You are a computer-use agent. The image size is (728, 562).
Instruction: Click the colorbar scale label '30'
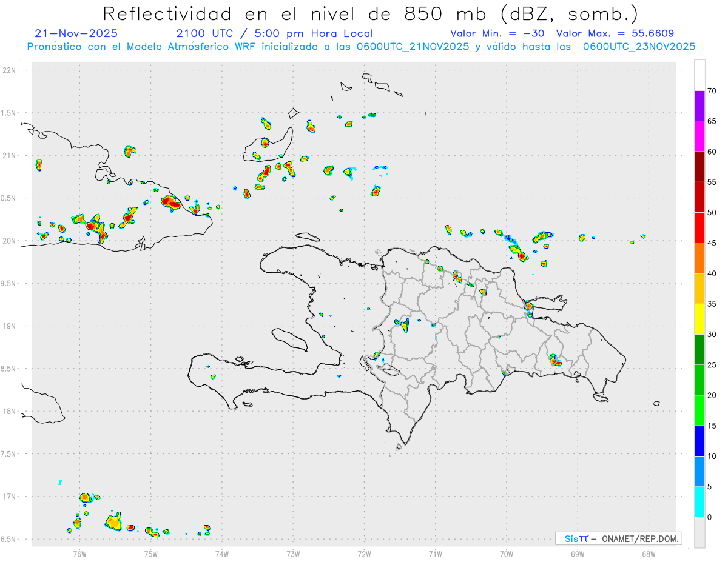tap(712, 335)
